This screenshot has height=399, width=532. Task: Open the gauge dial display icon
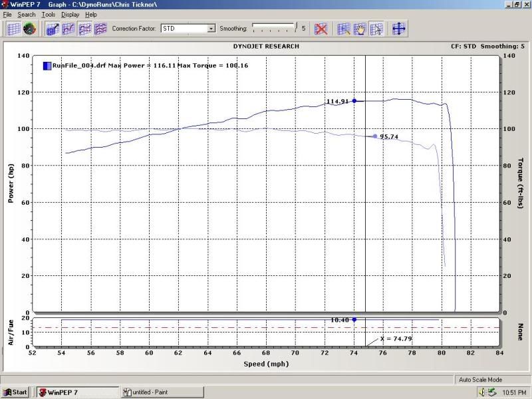29,29
